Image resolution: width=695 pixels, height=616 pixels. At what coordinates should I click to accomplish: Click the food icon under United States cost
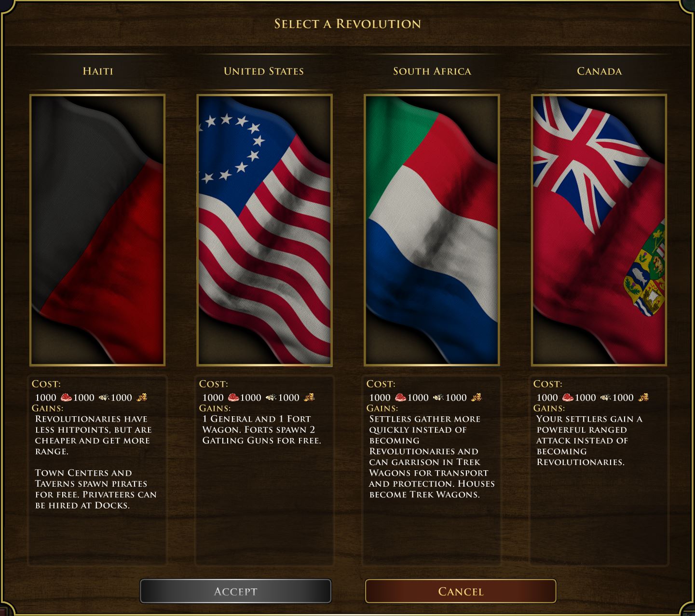tap(233, 397)
